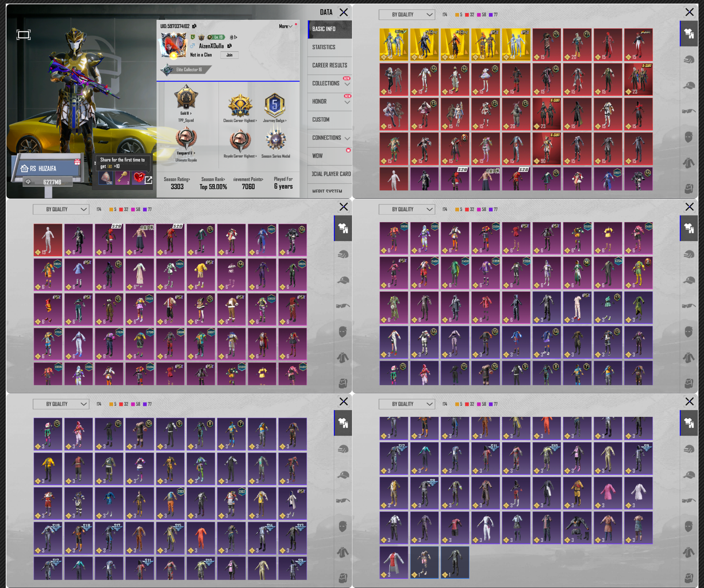Open the Season Rating details link
704x588 pixels.
click(x=177, y=179)
